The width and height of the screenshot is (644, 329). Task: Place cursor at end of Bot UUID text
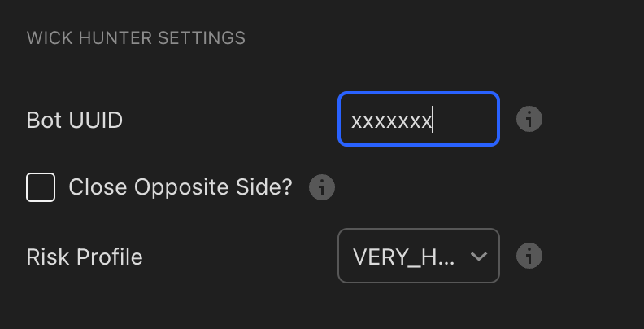point(432,120)
